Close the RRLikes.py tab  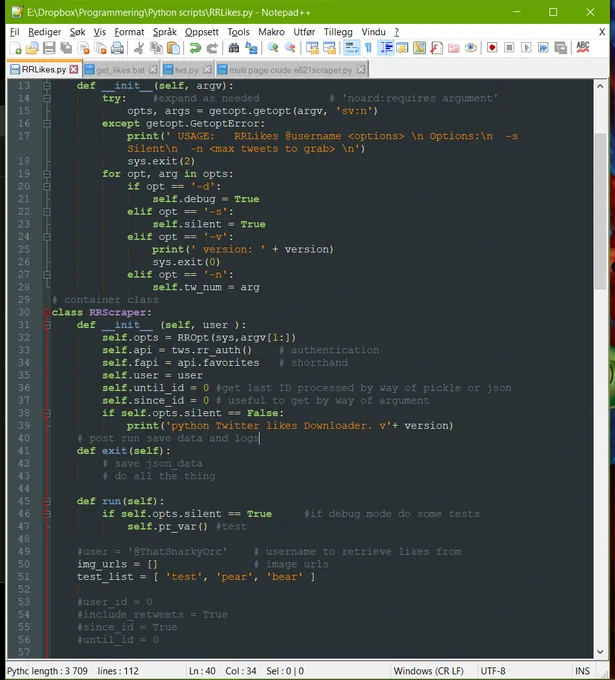[x=74, y=69]
